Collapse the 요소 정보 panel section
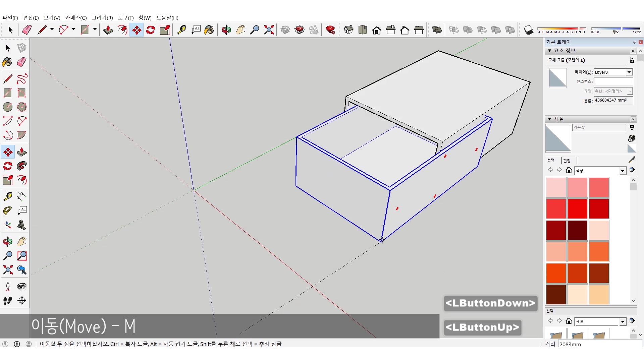The image size is (644, 362). click(549, 51)
